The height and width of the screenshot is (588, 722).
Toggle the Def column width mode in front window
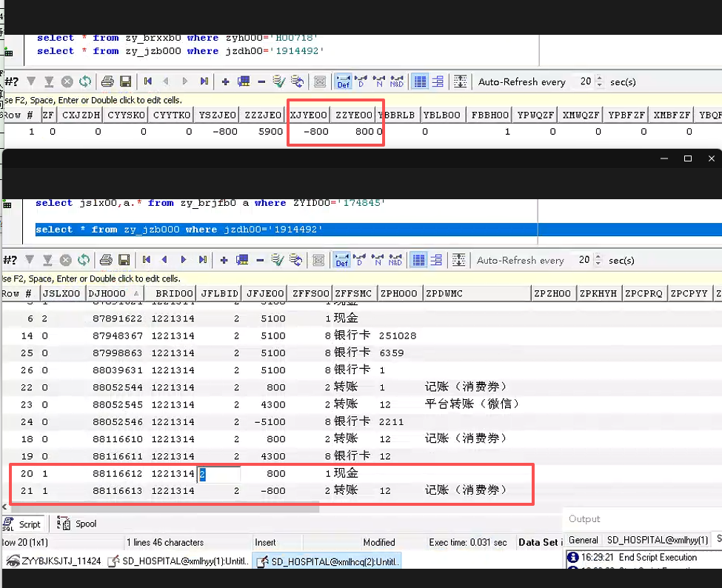click(x=342, y=260)
